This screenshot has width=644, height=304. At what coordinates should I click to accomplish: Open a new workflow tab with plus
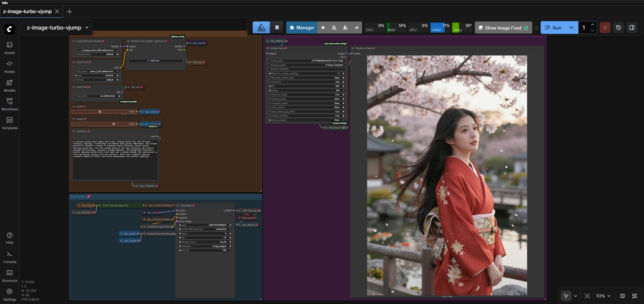[x=69, y=12]
